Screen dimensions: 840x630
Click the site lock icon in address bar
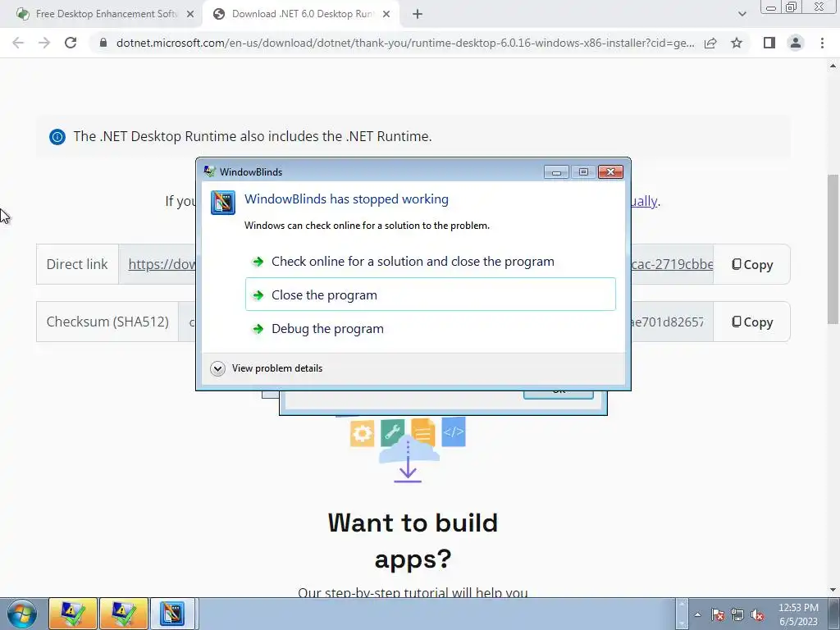click(103, 43)
